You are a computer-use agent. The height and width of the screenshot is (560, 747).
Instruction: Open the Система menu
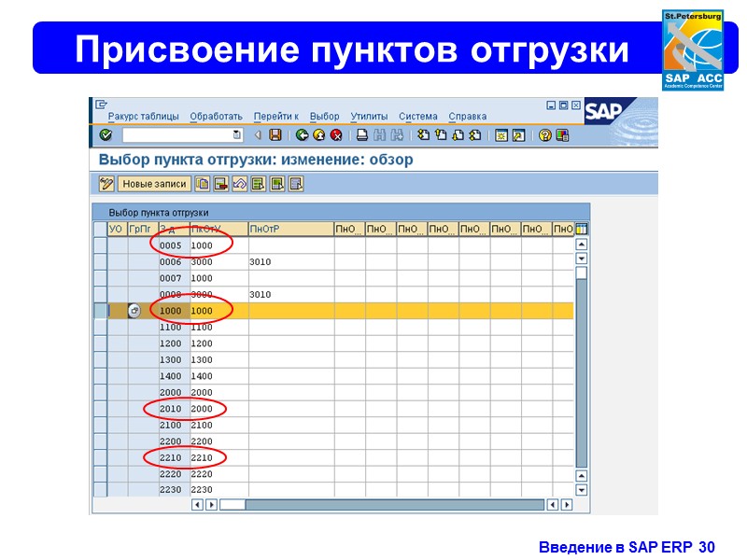[x=417, y=116]
